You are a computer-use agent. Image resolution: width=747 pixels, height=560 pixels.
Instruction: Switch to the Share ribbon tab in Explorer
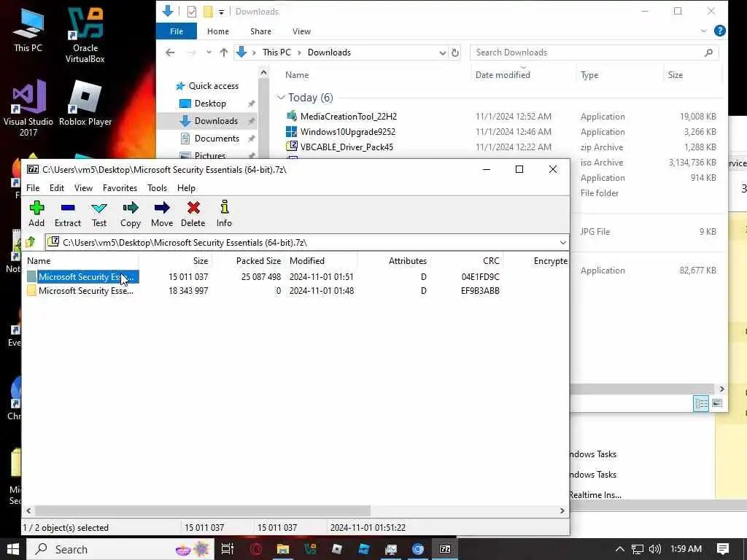260,31
